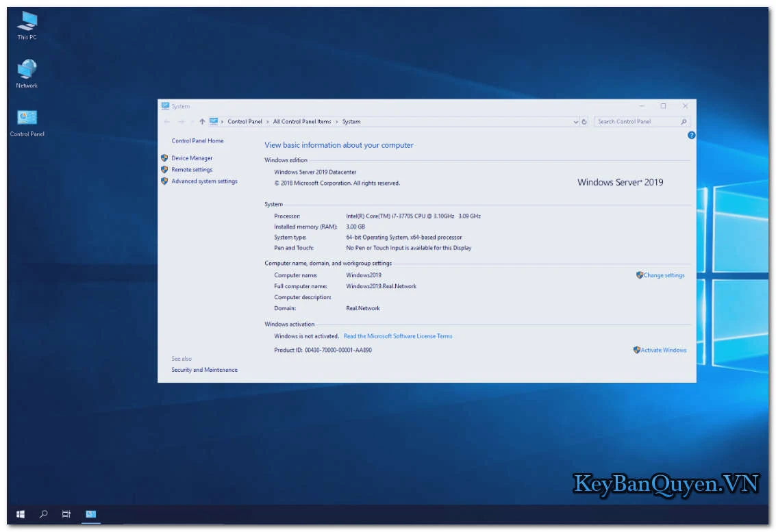Switch to System window taskbar button
Screen dimensions: 776x532
point(90,514)
